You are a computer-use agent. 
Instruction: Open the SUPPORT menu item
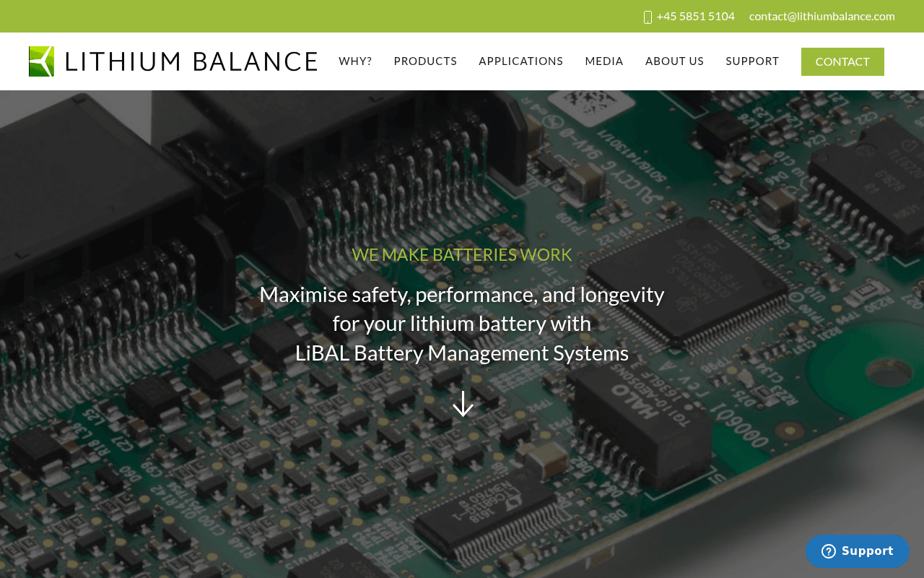click(x=752, y=61)
